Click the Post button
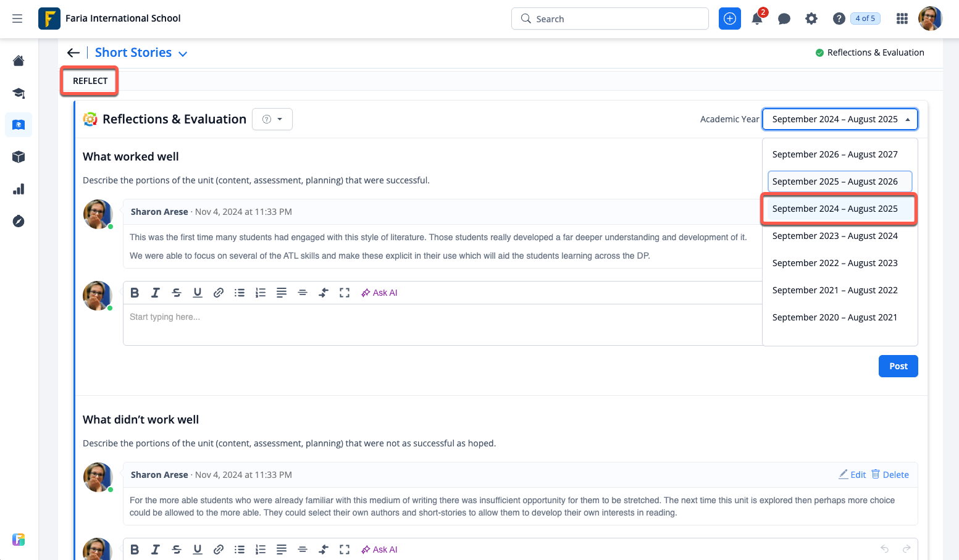This screenshot has width=959, height=560. coord(898,366)
